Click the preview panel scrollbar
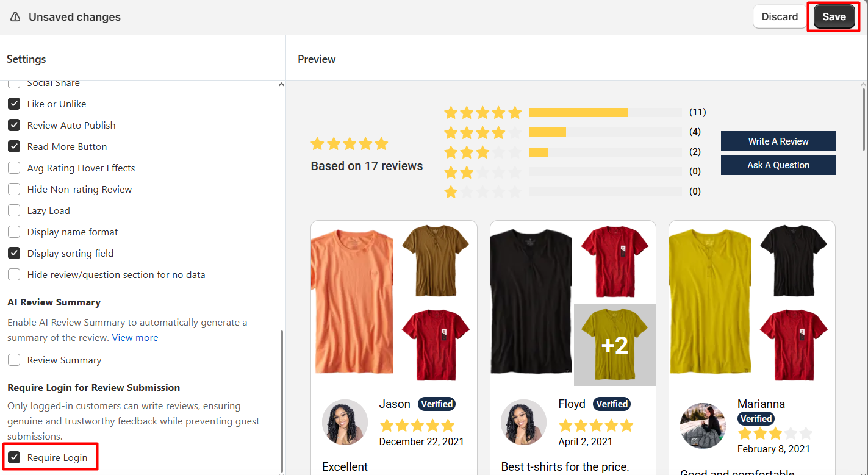This screenshot has width=868, height=475. 864,119
